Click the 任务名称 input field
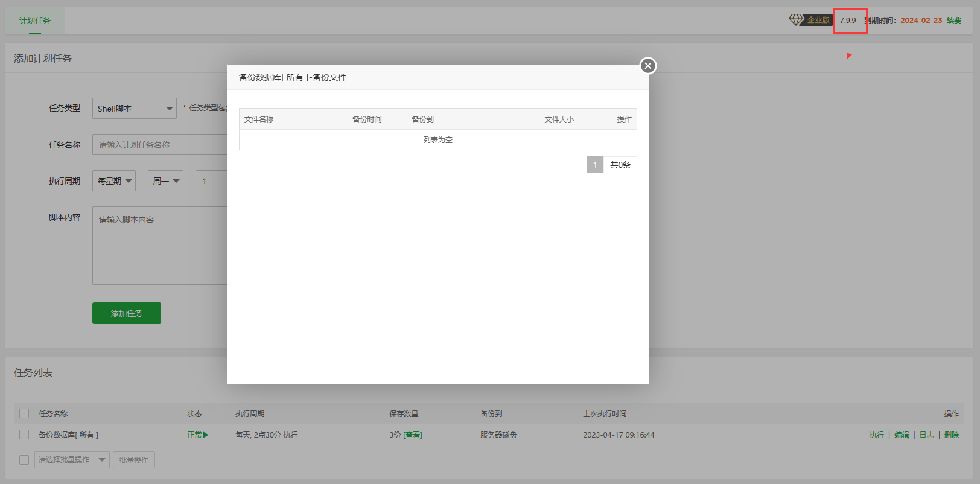Image resolution: width=980 pixels, height=484 pixels. [160, 145]
